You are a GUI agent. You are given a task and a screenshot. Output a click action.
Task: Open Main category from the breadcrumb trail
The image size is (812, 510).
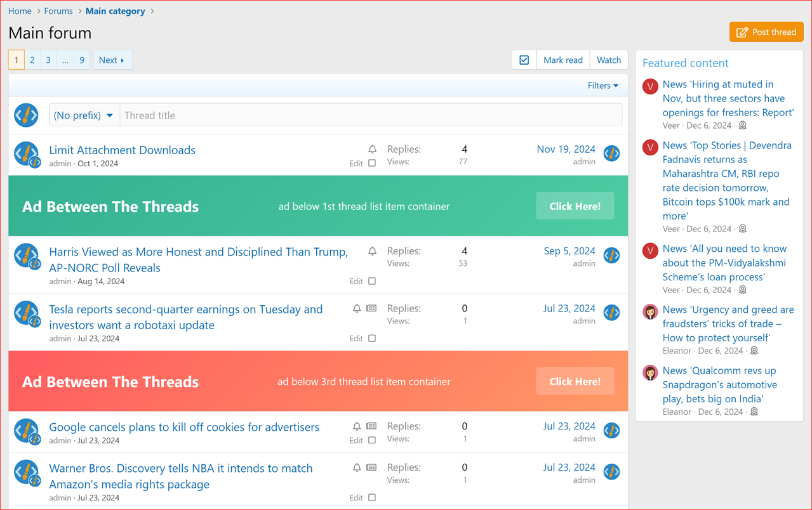(115, 11)
